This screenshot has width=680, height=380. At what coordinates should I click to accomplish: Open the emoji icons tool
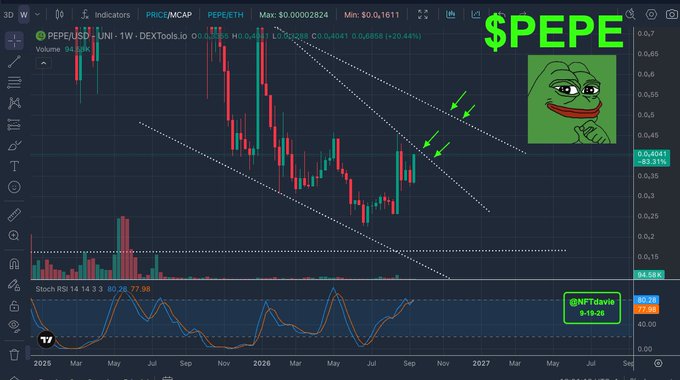pyautogui.click(x=14, y=187)
